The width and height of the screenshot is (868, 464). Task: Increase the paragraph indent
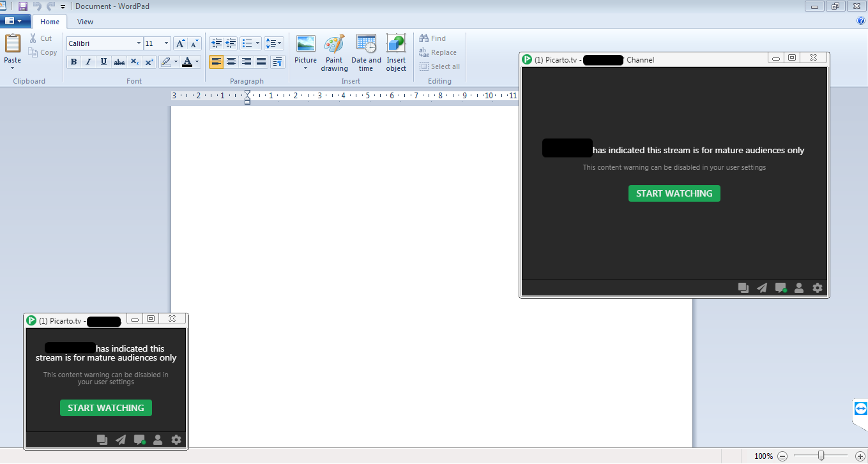coord(231,43)
